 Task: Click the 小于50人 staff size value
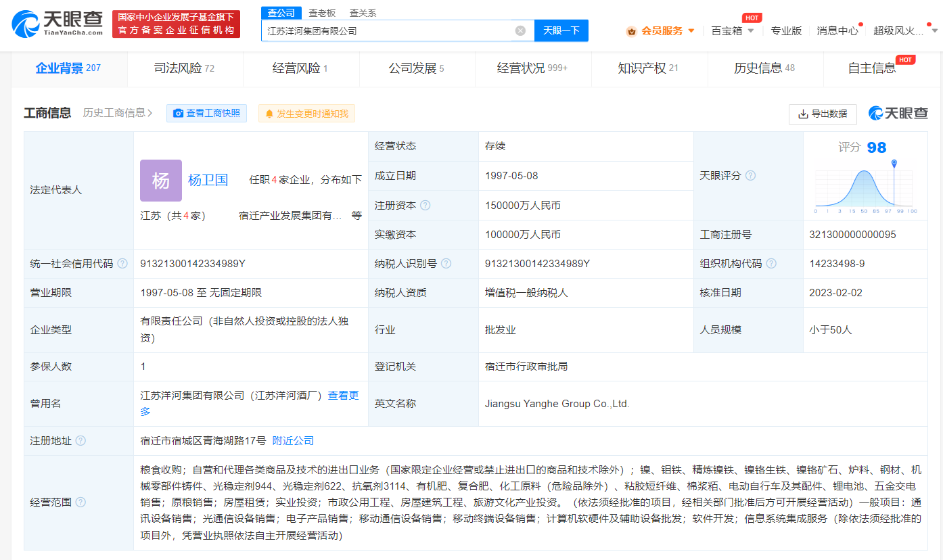[x=831, y=330]
